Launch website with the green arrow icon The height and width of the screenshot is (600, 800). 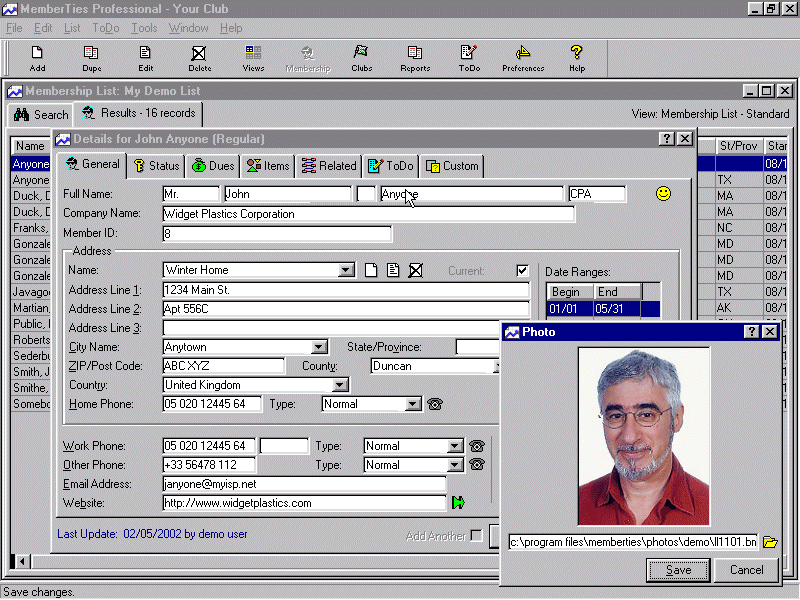(459, 503)
